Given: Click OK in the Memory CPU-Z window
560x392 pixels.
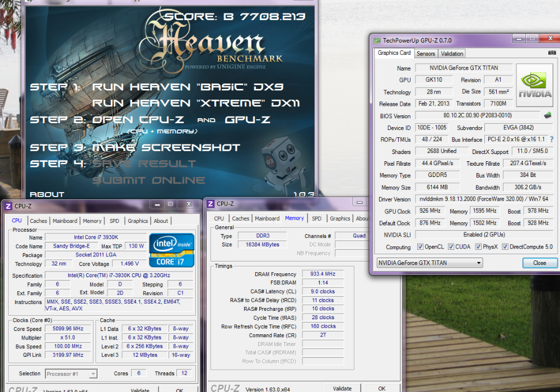Looking at the screenshot, I should tap(382, 389).
